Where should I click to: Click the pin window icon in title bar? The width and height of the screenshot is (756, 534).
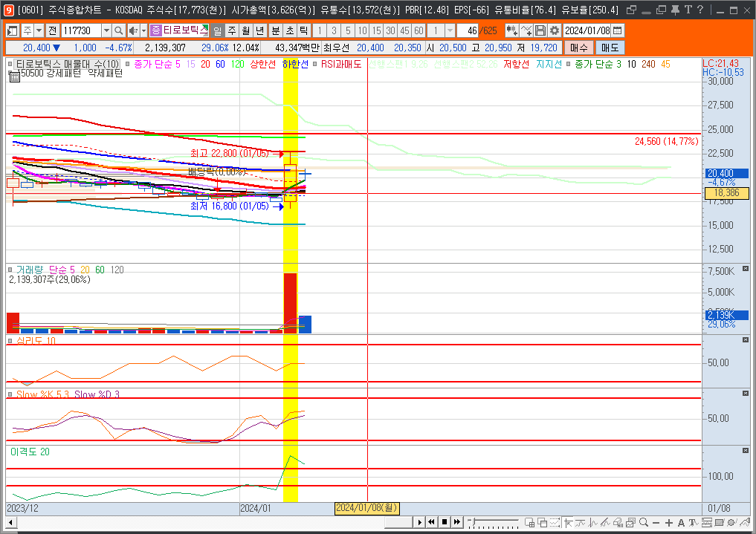click(x=675, y=10)
